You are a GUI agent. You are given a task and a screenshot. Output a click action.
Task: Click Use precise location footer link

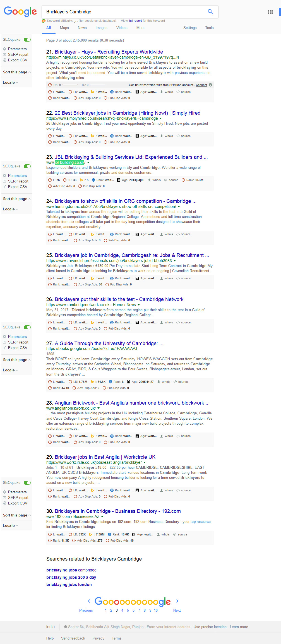point(210,627)
